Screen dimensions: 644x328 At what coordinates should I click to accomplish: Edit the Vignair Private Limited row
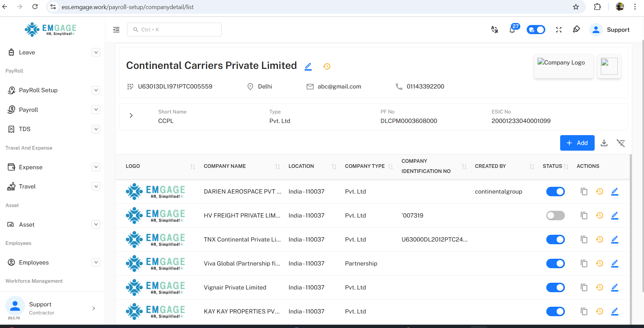coord(615,287)
